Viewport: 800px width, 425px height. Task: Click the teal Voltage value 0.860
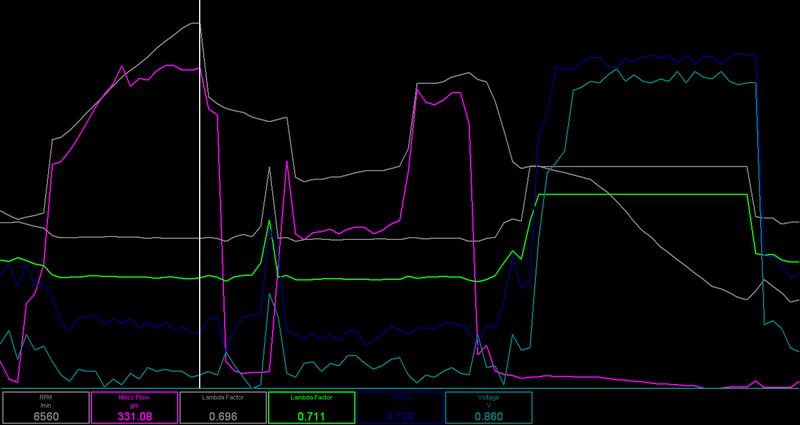click(x=489, y=414)
